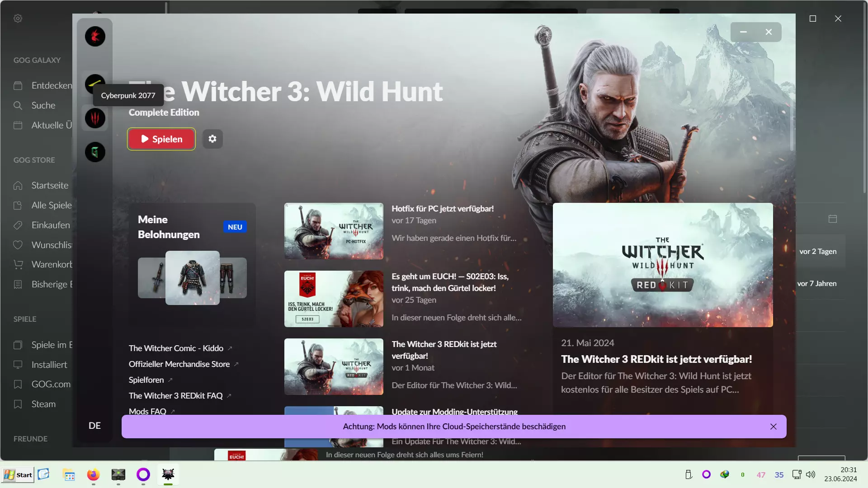Click the USB device tray icon

[689, 474]
